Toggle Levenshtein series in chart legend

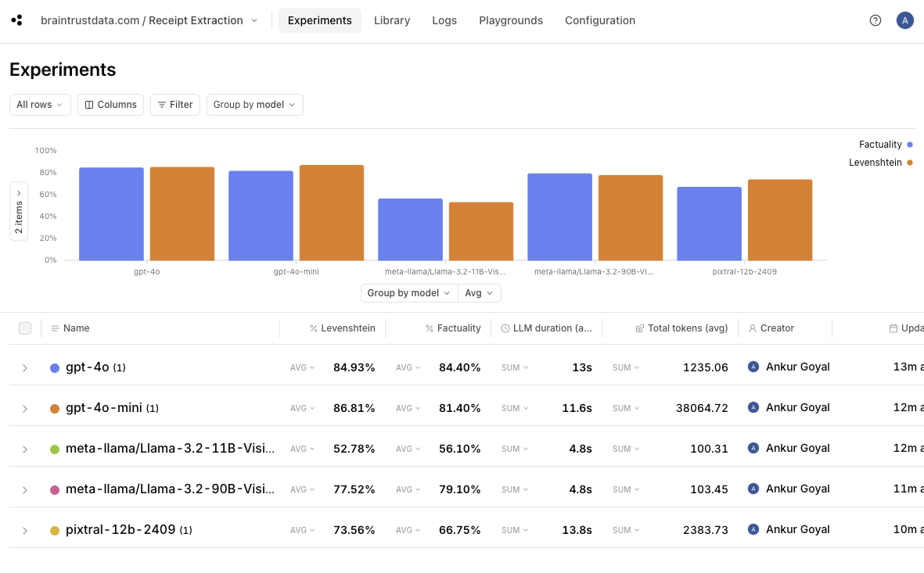point(880,163)
